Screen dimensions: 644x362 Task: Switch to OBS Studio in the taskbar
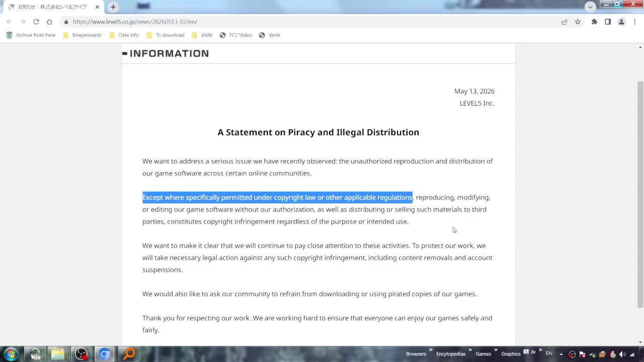[81, 354]
